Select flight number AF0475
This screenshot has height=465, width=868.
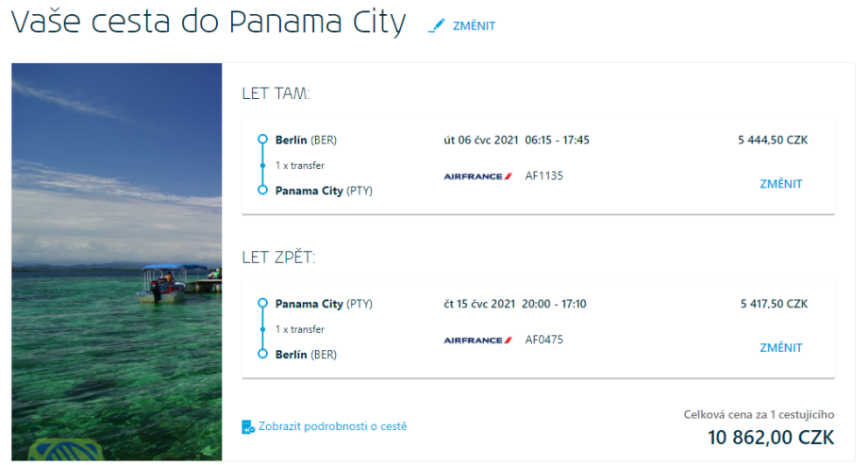click(543, 340)
